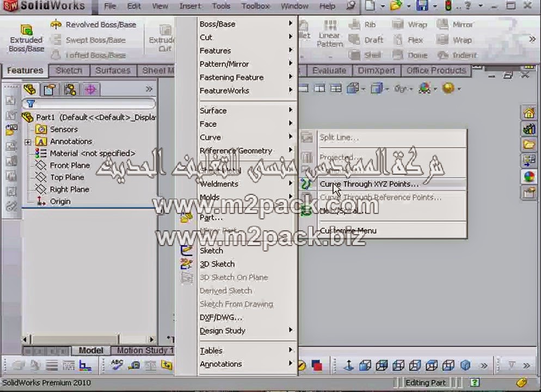The height and width of the screenshot is (392, 541).
Task: Open the DimXpertManager tab icon
Action: [90, 89]
